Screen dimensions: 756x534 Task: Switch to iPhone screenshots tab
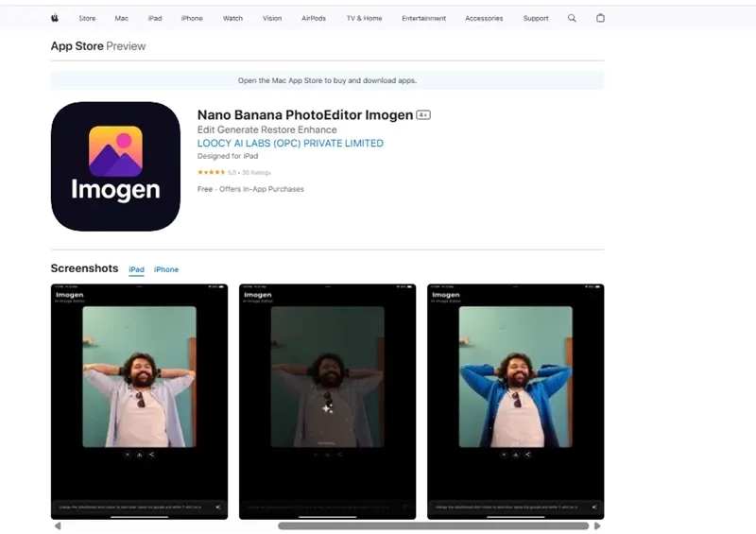click(166, 269)
